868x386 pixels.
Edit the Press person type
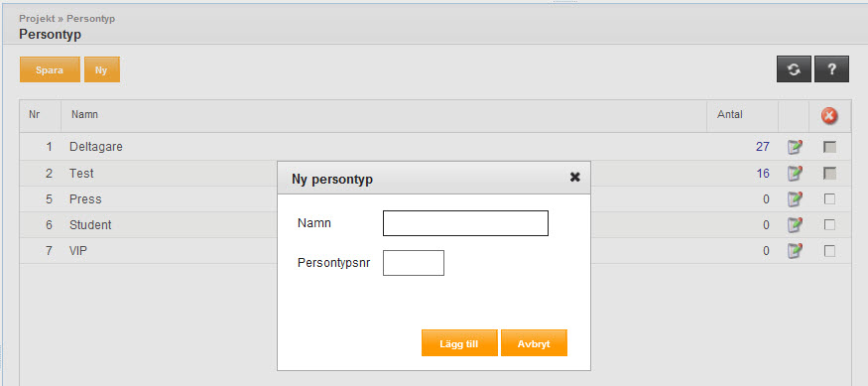pos(795,198)
